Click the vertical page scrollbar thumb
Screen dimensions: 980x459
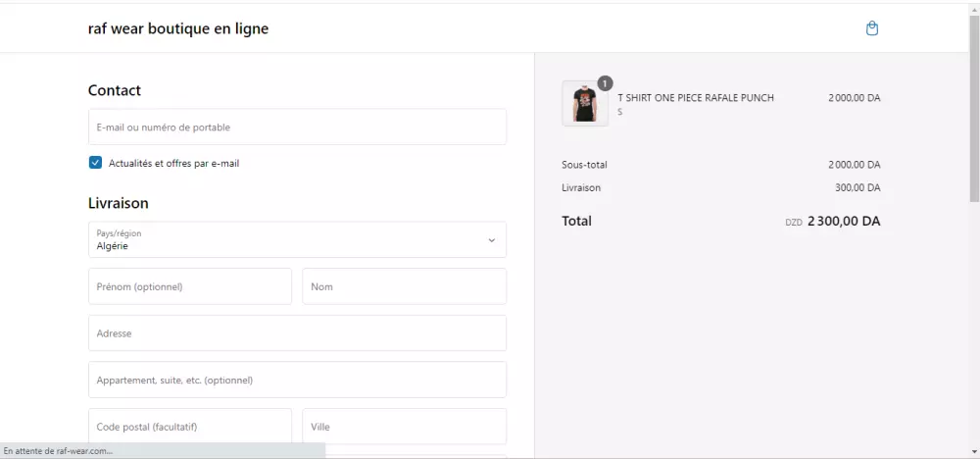pyautogui.click(x=973, y=108)
